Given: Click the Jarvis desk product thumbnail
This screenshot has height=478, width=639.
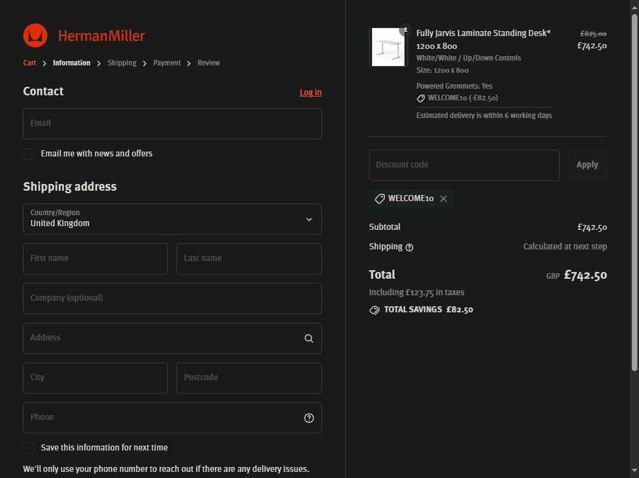Looking at the screenshot, I should [x=388, y=47].
